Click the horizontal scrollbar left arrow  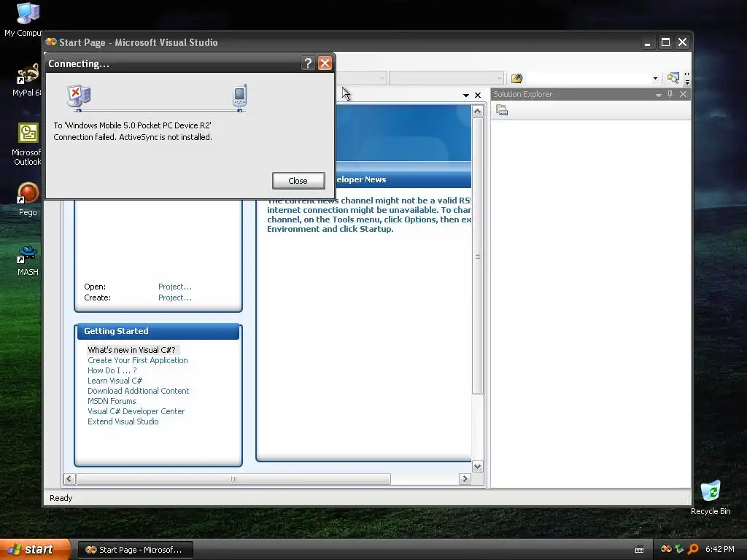coord(69,479)
